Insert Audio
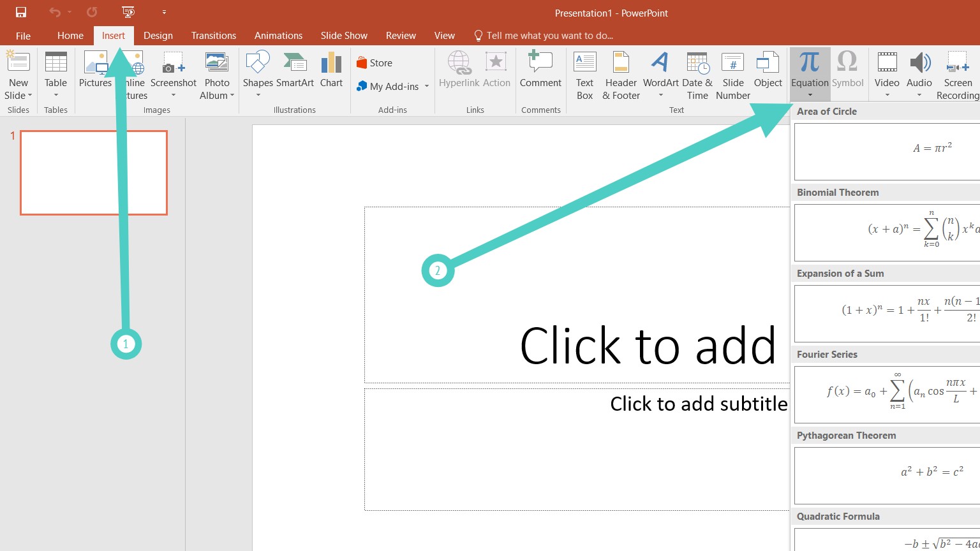 [x=919, y=75]
